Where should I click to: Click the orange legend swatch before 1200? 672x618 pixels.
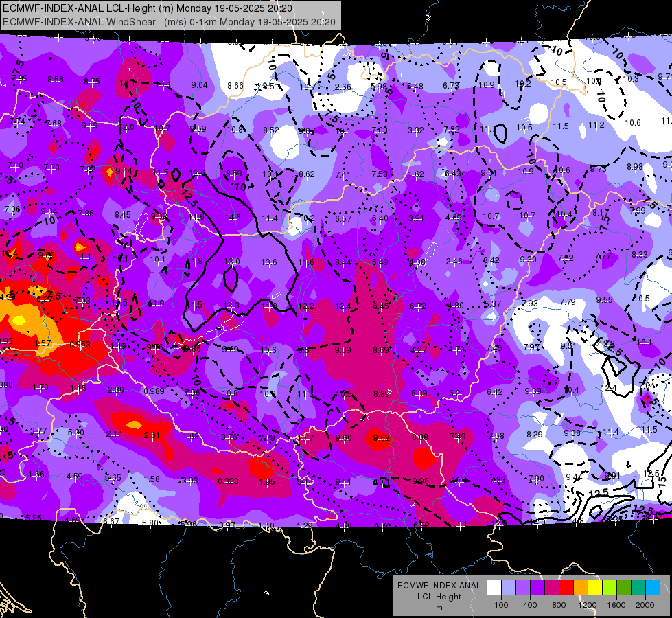(581, 588)
